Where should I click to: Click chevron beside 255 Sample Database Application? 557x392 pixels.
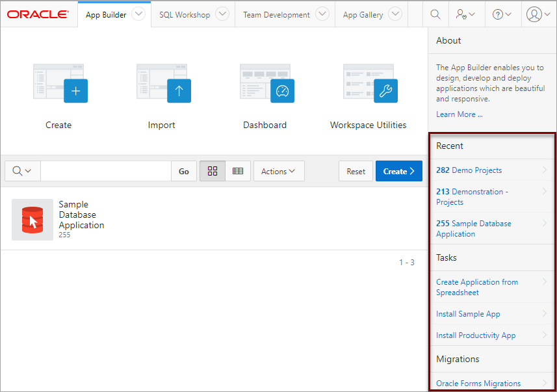pos(545,223)
